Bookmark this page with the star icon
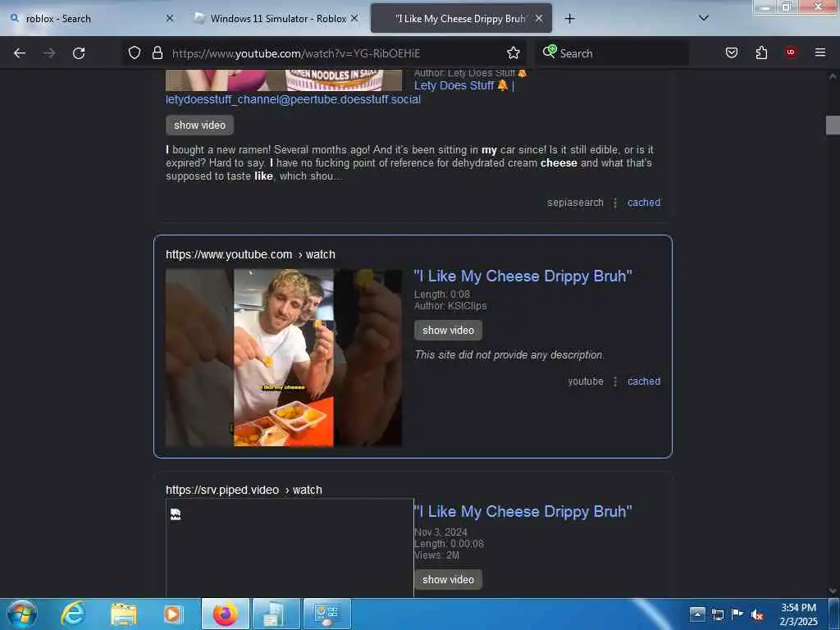840x630 pixels. [x=514, y=52]
